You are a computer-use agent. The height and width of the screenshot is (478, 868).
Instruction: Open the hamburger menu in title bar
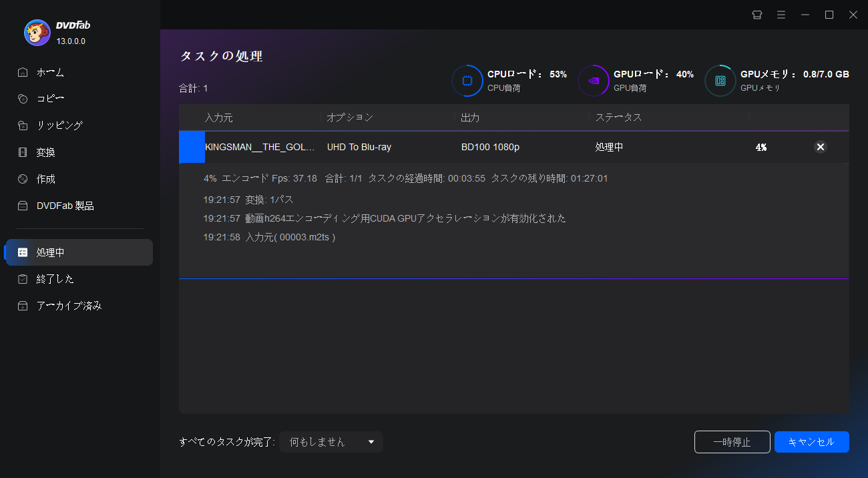pos(781,15)
